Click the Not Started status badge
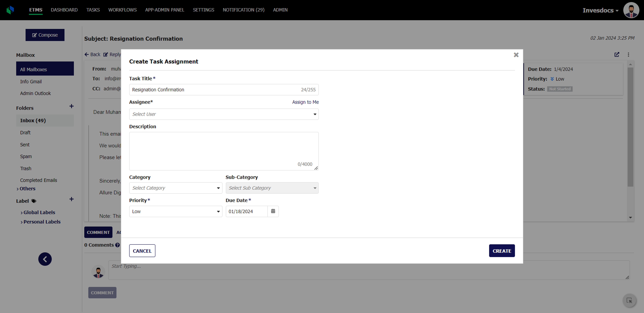This screenshot has height=313, width=644. (560, 89)
